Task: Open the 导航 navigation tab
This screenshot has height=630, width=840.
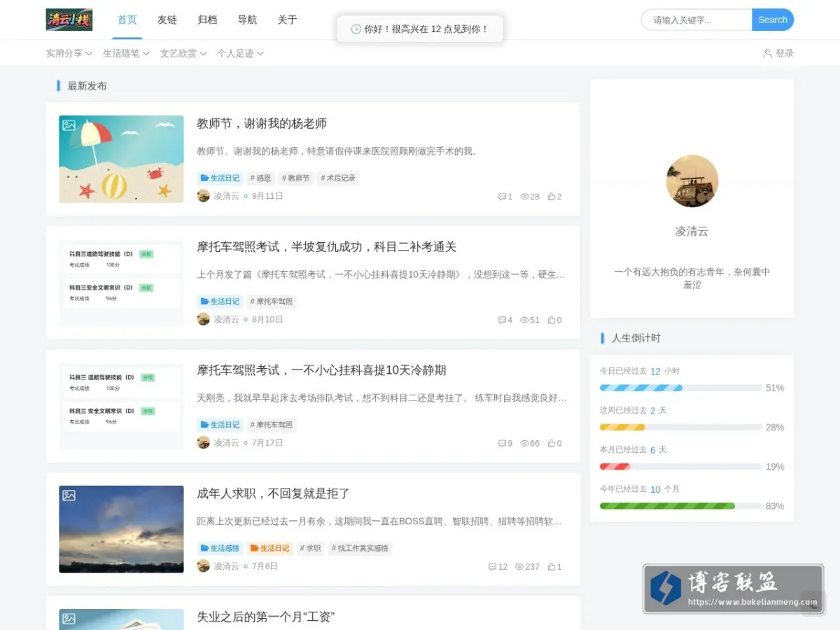Action: point(247,20)
